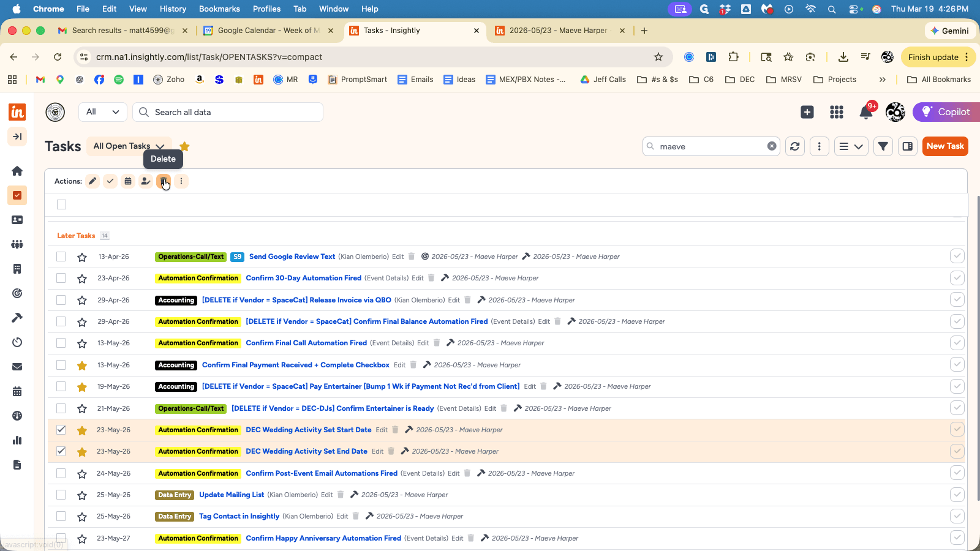Open the Reports bar chart icon in sidebar
980x551 pixels.
pos(17,440)
